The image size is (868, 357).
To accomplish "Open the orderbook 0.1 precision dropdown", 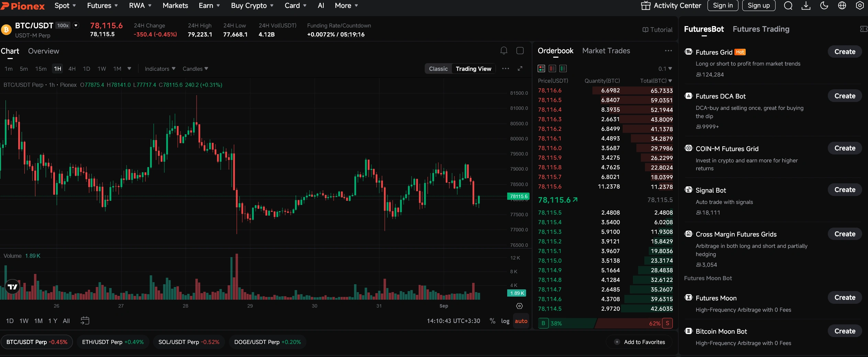I will 665,69.
